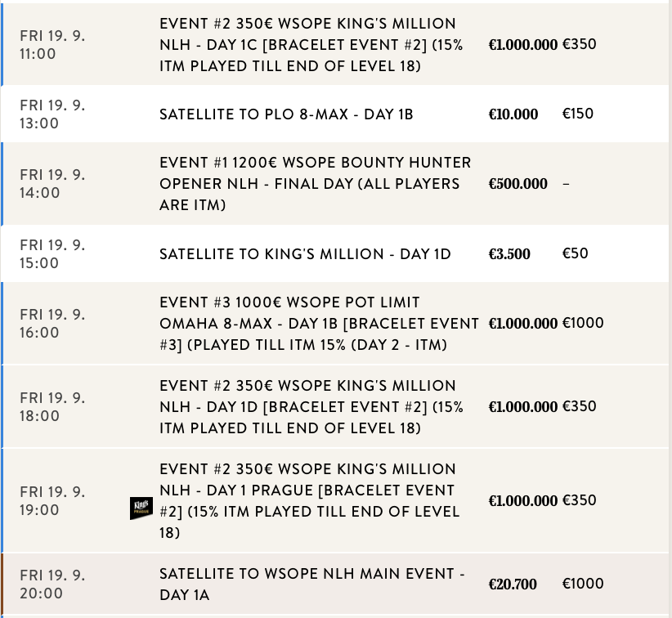Select Event #3 Pot Limit Omaha 8-Max

(319, 324)
